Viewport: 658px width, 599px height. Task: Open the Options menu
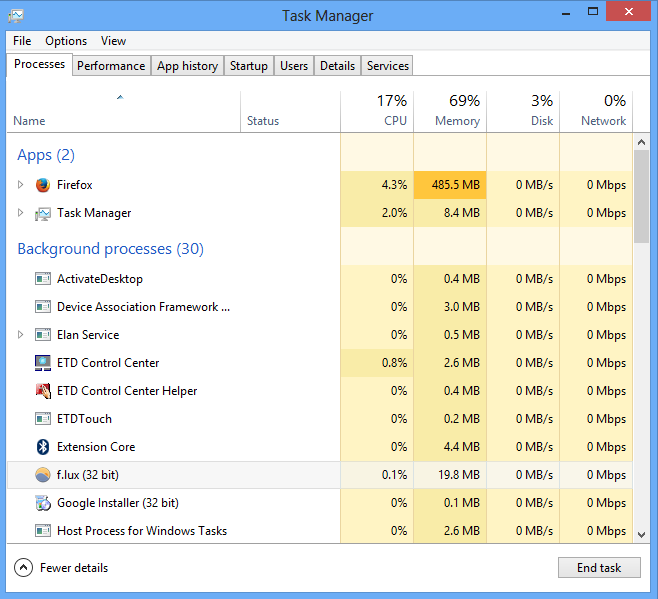(66, 41)
